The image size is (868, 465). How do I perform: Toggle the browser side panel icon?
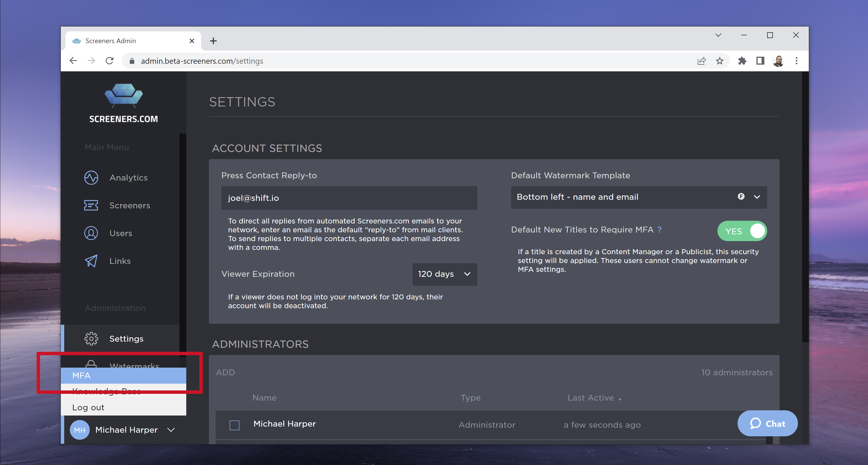760,61
